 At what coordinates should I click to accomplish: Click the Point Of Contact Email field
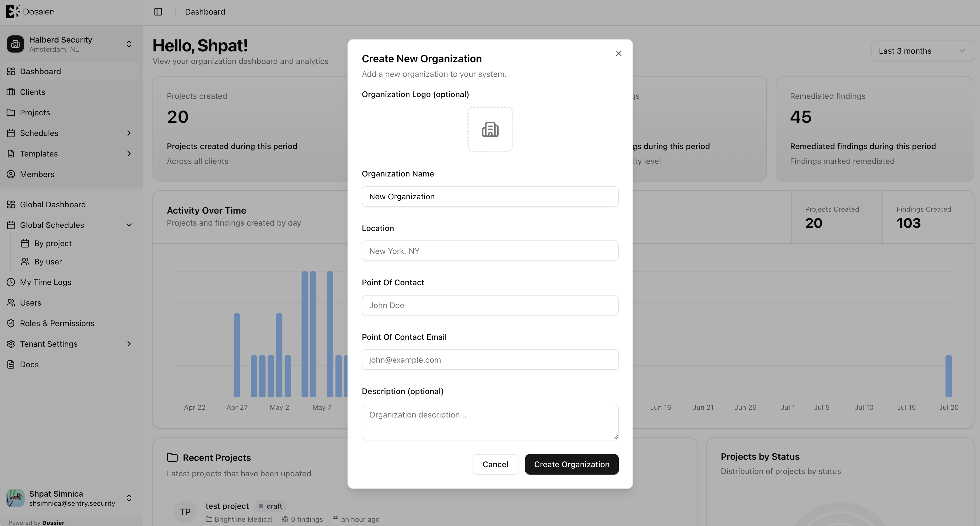(490, 360)
